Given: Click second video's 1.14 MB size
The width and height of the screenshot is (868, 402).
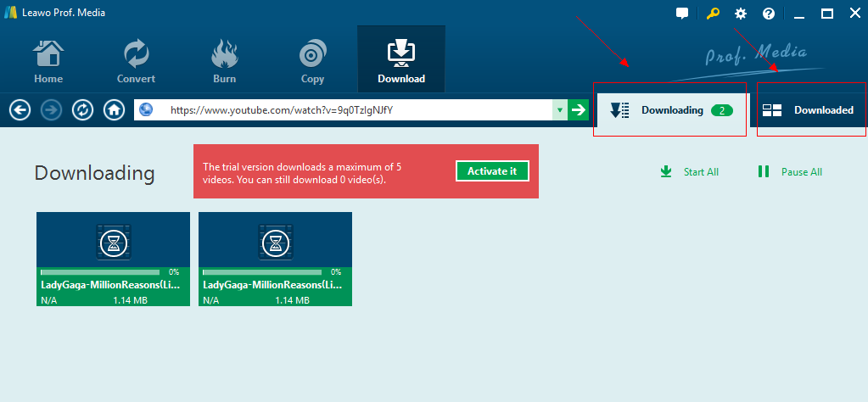Looking at the screenshot, I should point(292,300).
